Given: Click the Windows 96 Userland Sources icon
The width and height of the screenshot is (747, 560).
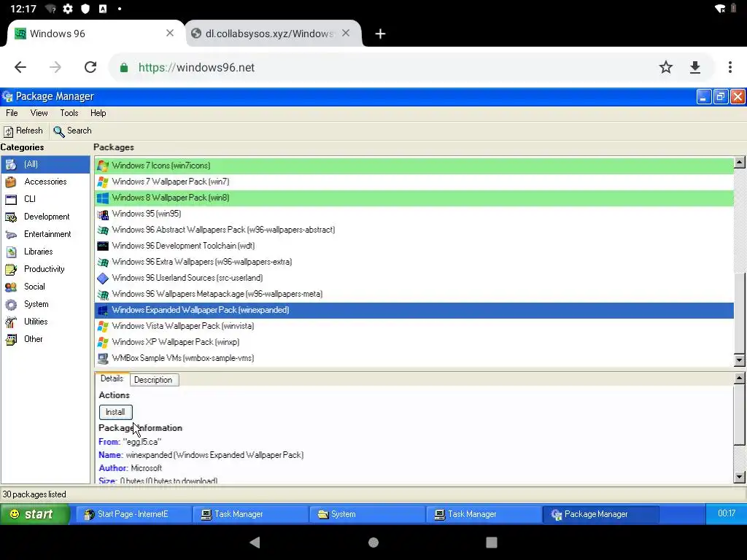Looking at the screenshot, I should [x=102, y=278].
